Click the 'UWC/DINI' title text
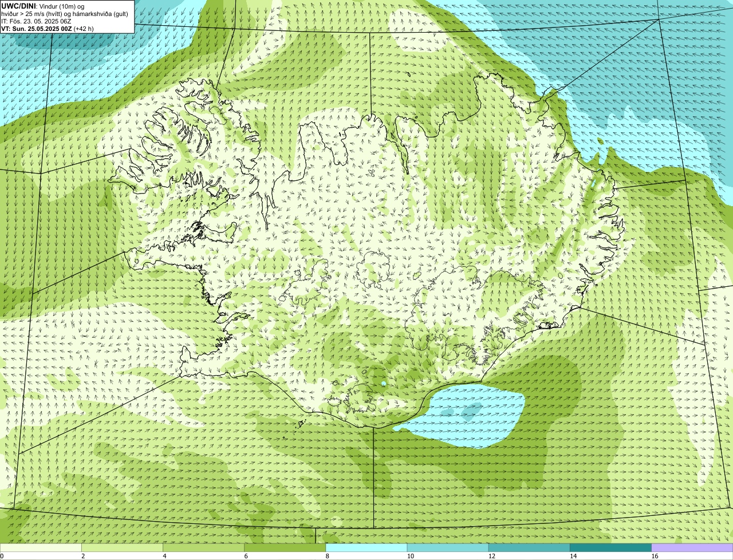733x560 pixels. (19, 6)
